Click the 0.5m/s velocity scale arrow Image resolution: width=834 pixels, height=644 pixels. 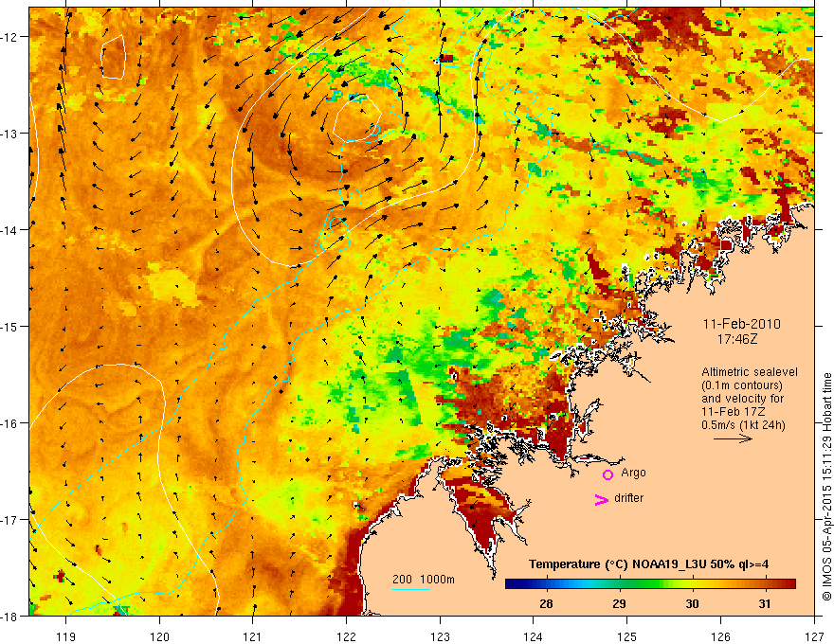click(x=733, y=438)
